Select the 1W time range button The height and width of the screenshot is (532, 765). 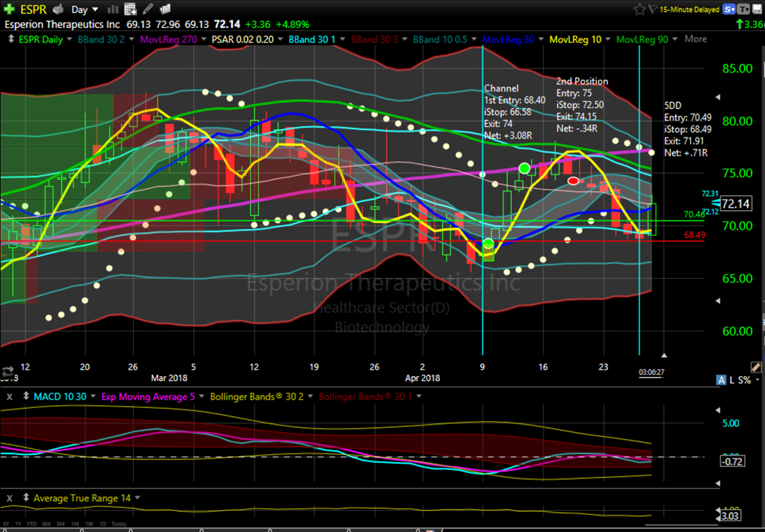88,524
